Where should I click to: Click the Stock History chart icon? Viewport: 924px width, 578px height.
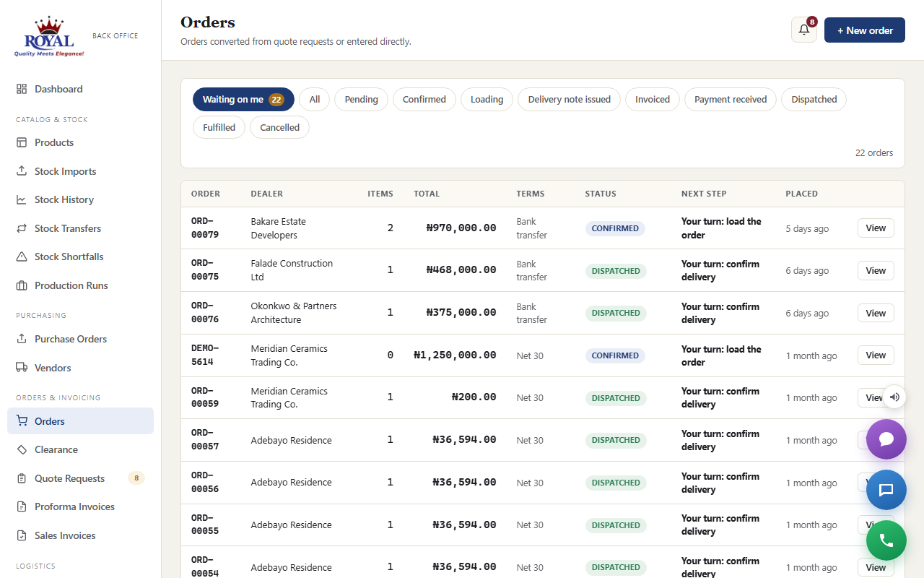pos(22,199)
